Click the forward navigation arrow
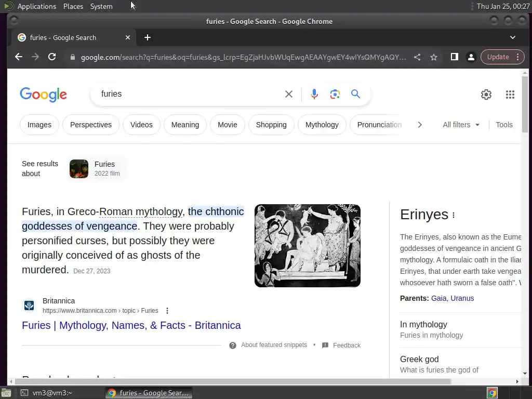The width and height of the screenshot is (532, 399). (35, 57)
